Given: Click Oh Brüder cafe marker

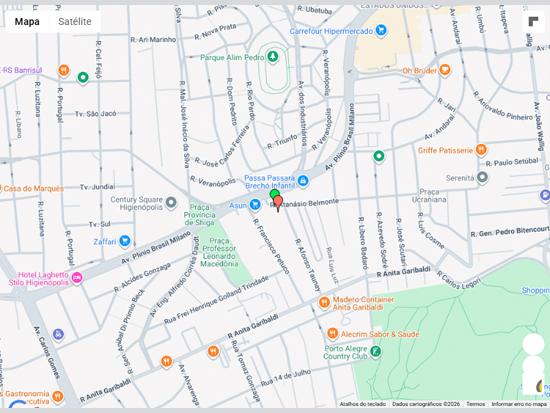Looking at the screenshot, I should coord(444,70).
